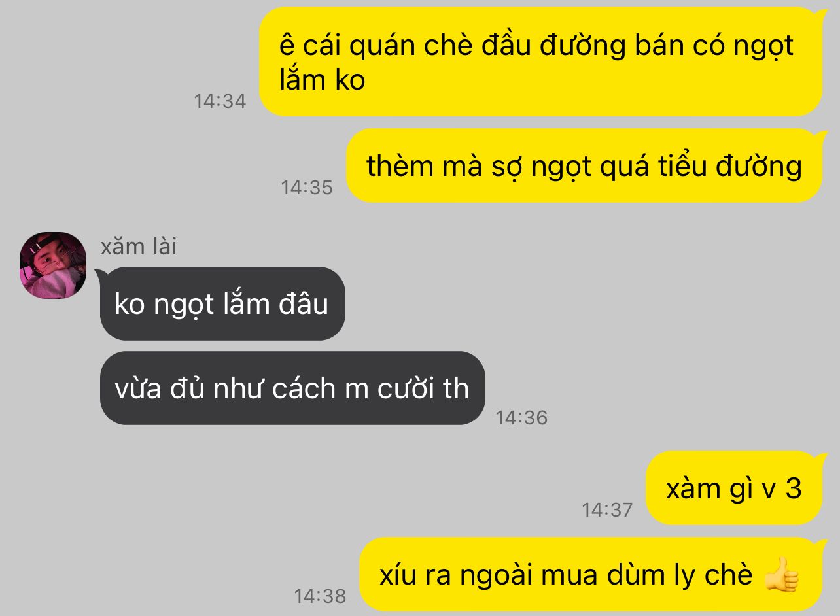
Task: Select the 'thèm mà sợ ngọt quá' message
Action: point(584,166)
